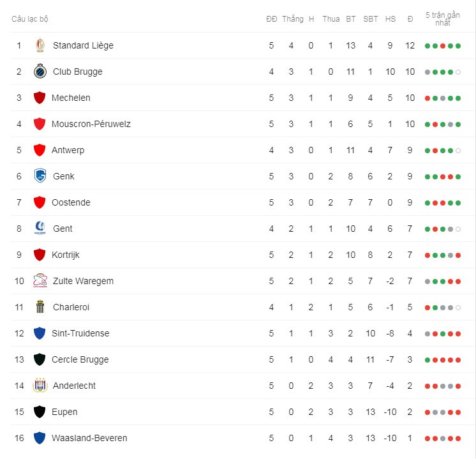Open the Mouscron-Péruwelz team link
The image size is (476, 459).
click(x=91, y=124)
